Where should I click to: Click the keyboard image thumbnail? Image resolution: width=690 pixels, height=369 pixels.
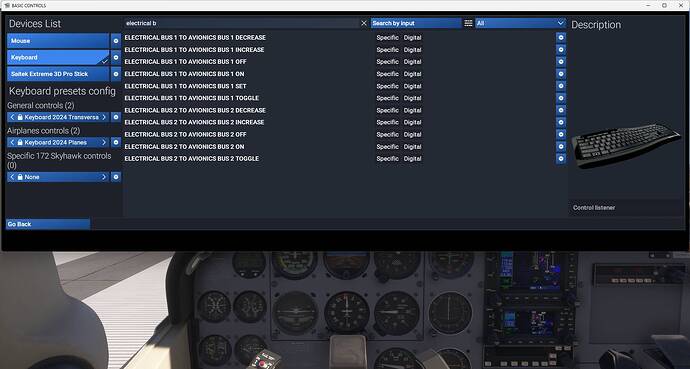click(626, 145)
